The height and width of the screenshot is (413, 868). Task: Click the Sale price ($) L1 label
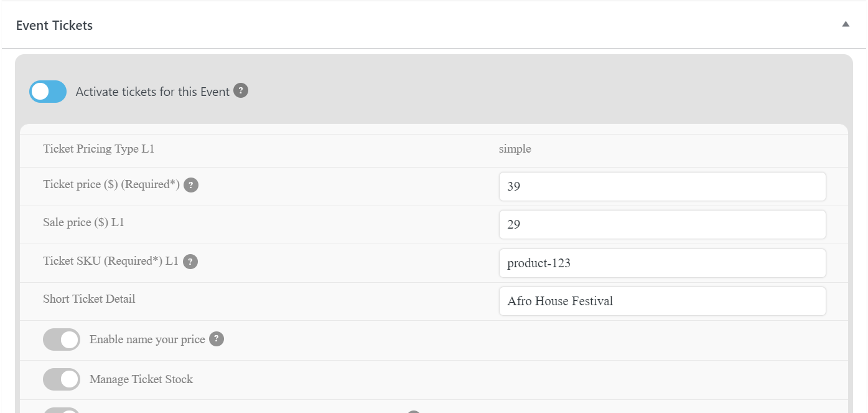pyautogui.click(x=84, y=222)
